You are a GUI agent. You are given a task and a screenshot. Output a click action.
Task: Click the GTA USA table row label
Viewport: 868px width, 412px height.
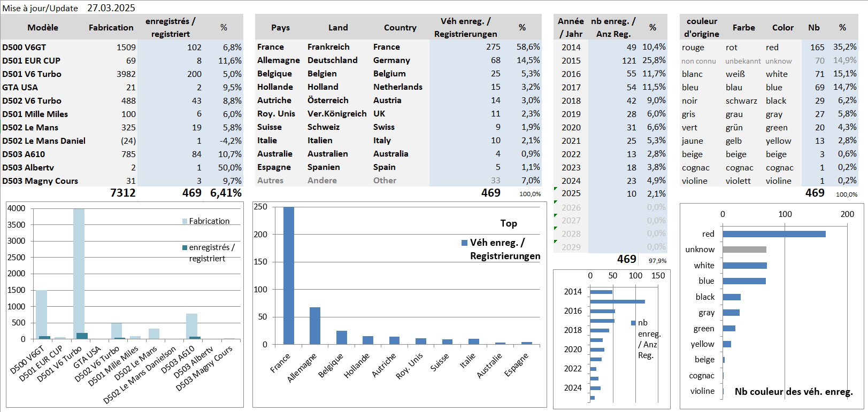(20, 87)
